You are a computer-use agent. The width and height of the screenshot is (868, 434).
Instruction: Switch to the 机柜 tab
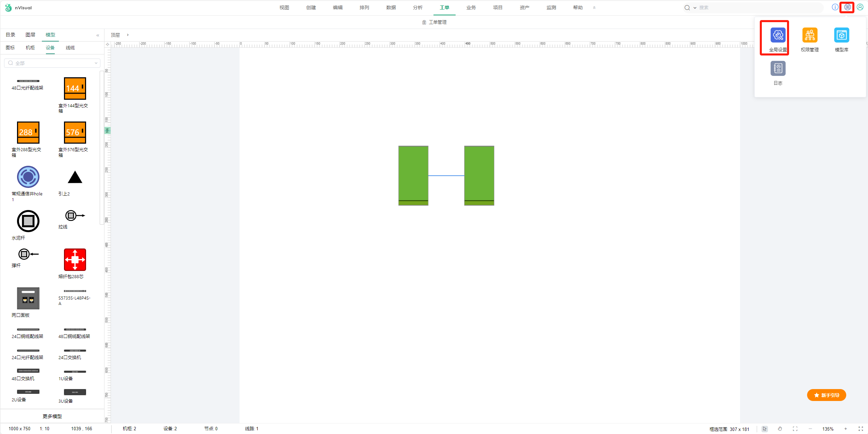(30, 48)
